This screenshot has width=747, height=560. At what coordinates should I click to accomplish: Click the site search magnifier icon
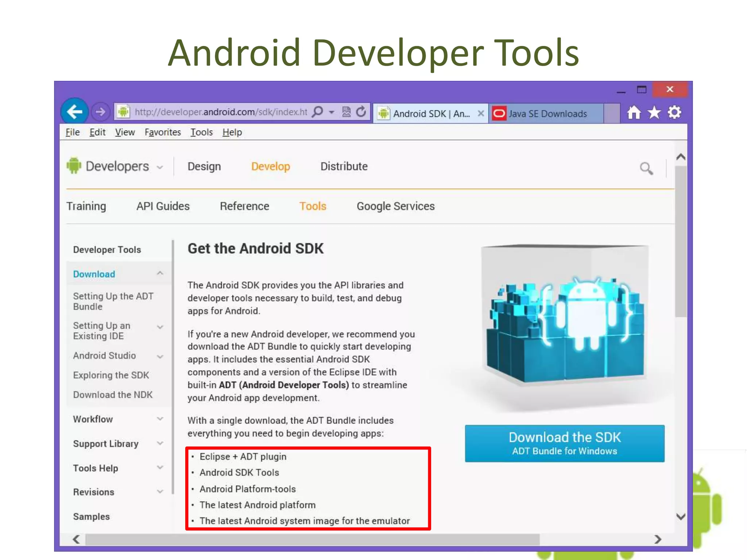[646, 168]
